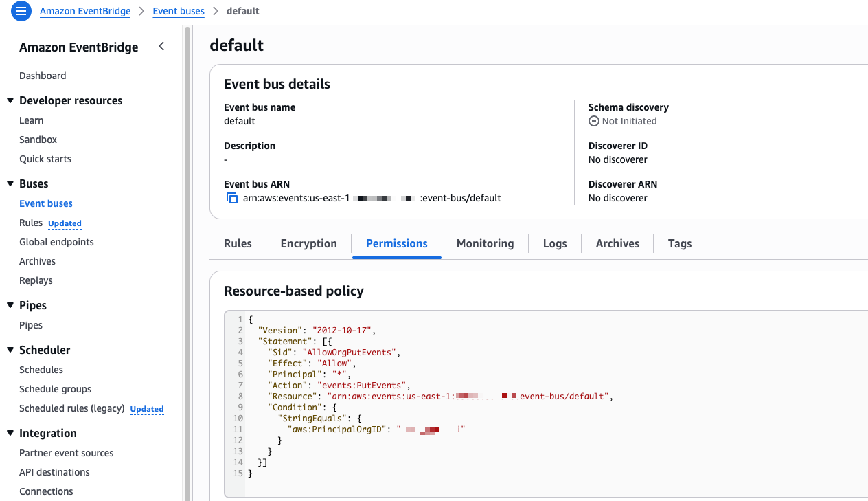Open Learn in the sidebar
The width and height of the screenshot is (868, 501).
tap(31, 120)
